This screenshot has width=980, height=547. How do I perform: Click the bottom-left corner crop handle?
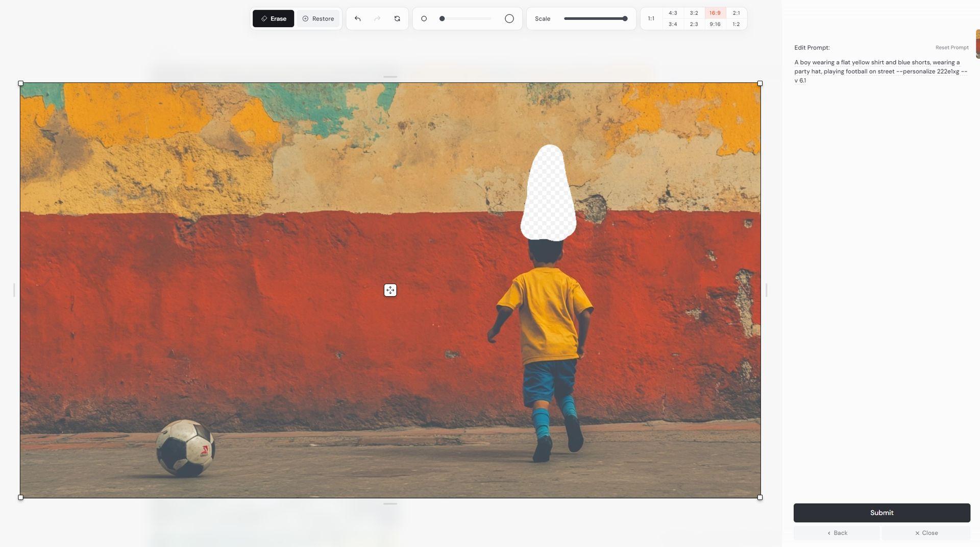pyautogui.click(x=20, y=497)
